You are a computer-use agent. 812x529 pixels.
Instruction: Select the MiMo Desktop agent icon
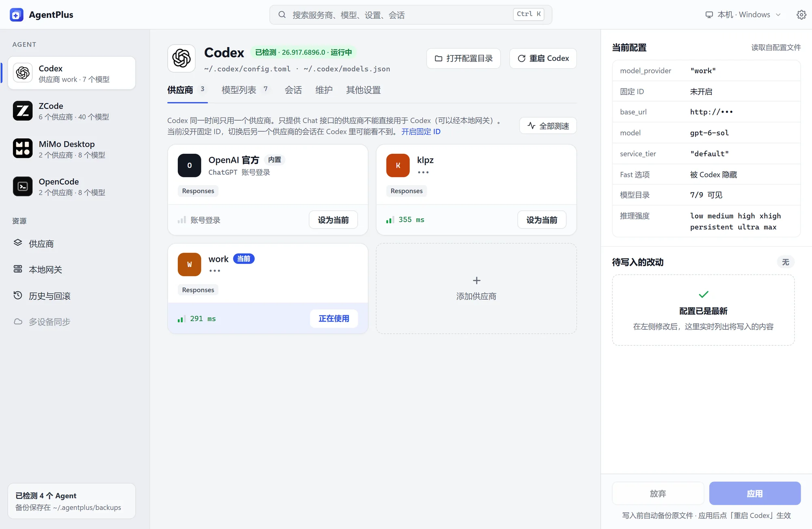click(23, 149)
